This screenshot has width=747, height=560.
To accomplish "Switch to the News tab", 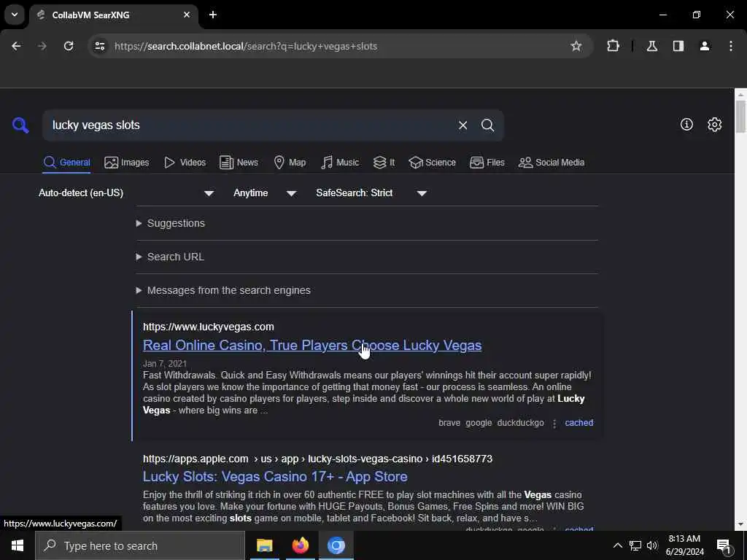I will pyautogui.click(x=239, y=163).
